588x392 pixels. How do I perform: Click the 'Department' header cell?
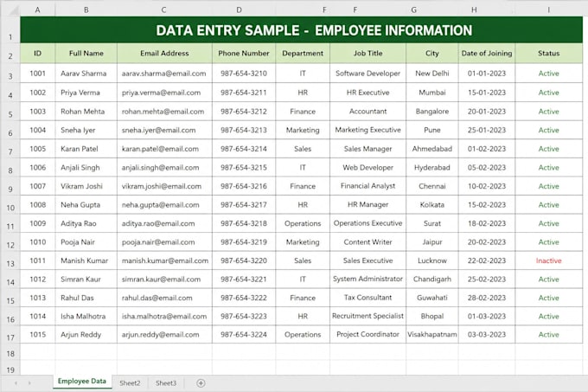(303, 54)
